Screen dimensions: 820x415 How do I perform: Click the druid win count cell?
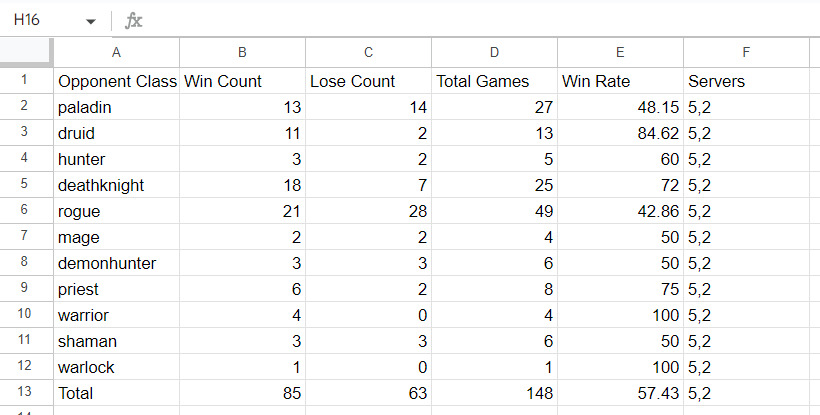[x=242, y=133]
